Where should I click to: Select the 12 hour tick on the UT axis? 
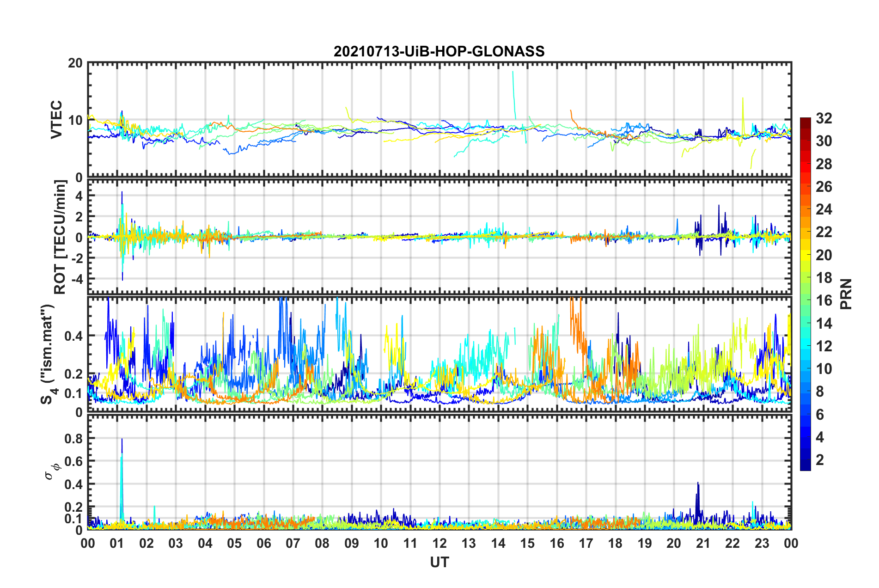tap(439, 543)
